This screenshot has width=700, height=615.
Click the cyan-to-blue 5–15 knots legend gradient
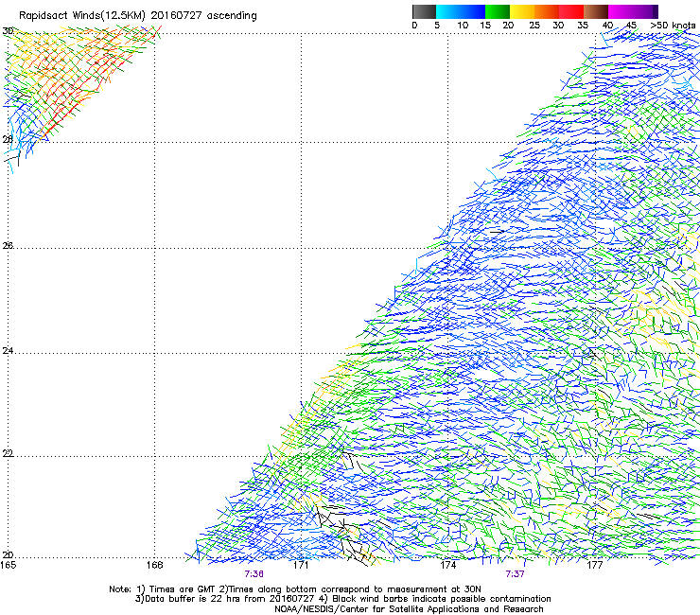pos(461,11)
